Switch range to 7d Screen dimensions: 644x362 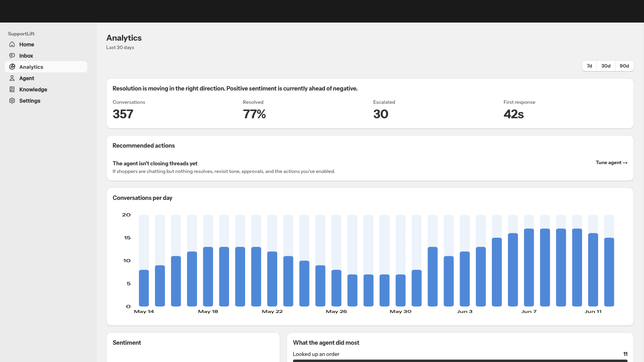pyautogui.click(x=589, y=66)
